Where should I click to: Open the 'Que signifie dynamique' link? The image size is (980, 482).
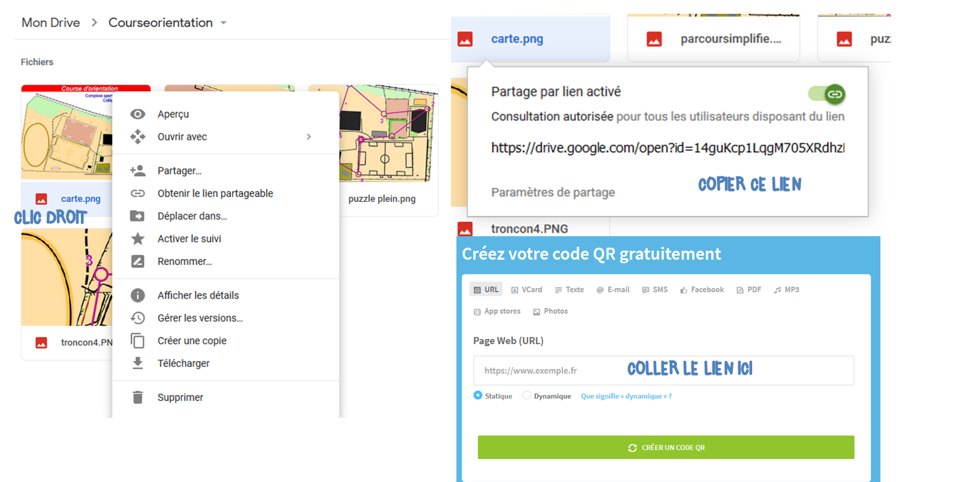point(626,396)
